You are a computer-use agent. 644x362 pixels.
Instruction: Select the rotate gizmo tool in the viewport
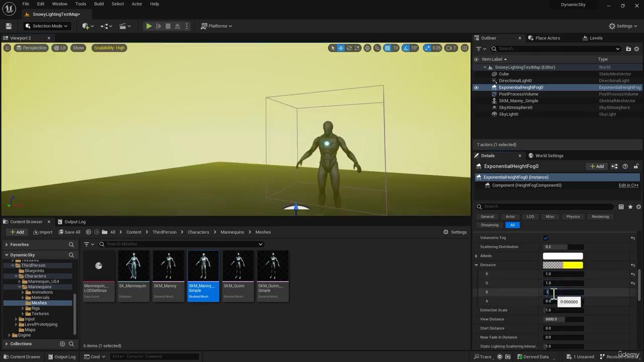point(349,48)
